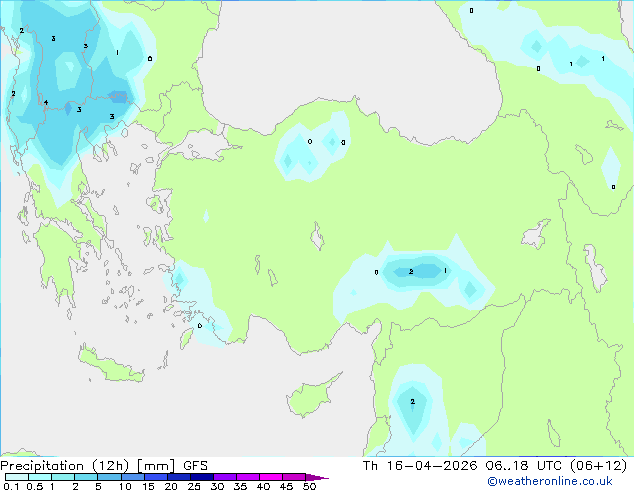
Task: Click the 0.5–1 mm legend color swatch
Action: point(40,477)
